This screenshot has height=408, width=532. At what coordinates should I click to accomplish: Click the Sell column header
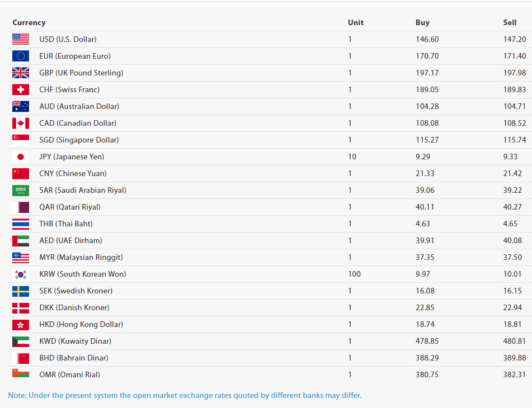pyautogui.click(x=510, y=22)
